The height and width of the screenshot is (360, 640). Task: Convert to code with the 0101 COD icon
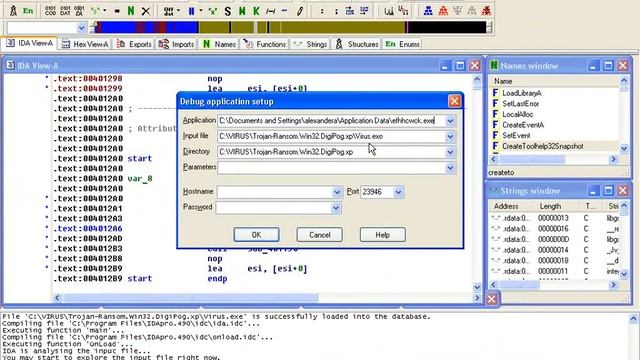51,11
